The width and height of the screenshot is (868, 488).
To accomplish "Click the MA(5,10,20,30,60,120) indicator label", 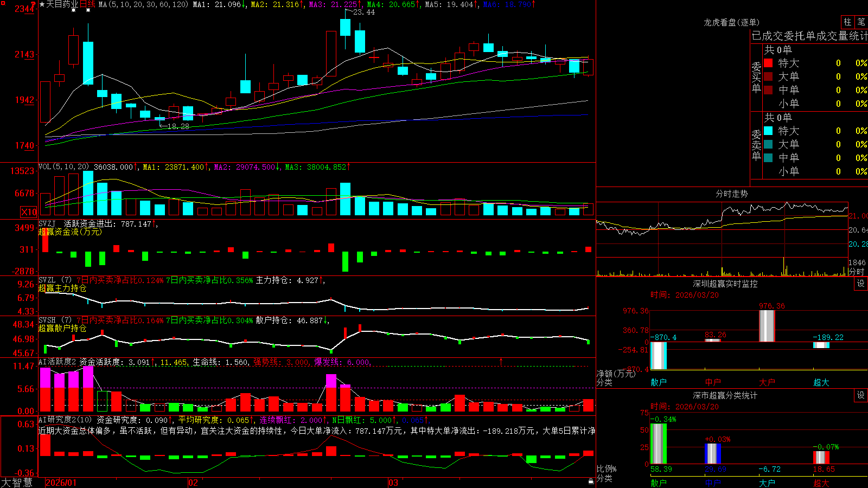I will (143, 4).
